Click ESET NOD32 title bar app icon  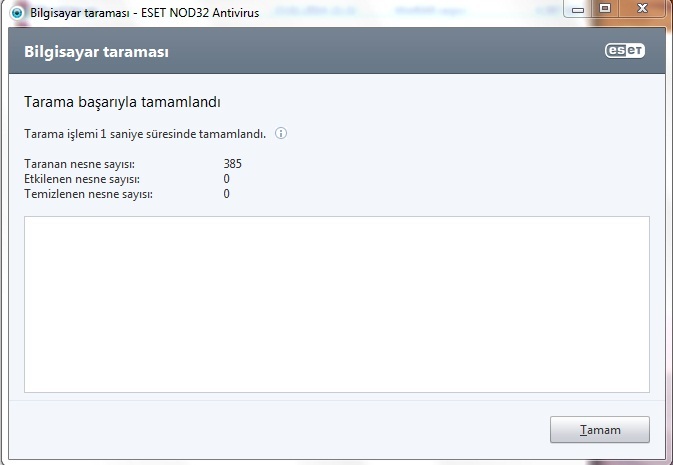click(x=17, y=12)
